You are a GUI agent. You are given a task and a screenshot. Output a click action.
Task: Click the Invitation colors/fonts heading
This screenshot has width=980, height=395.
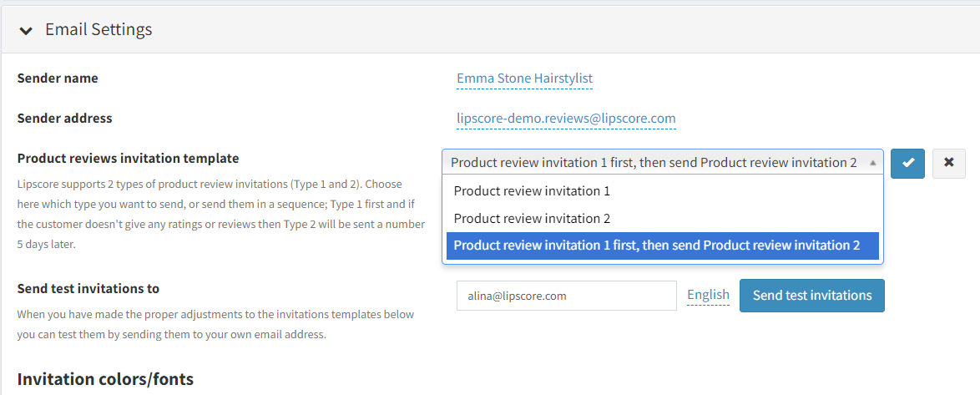[x=105, y=379]
